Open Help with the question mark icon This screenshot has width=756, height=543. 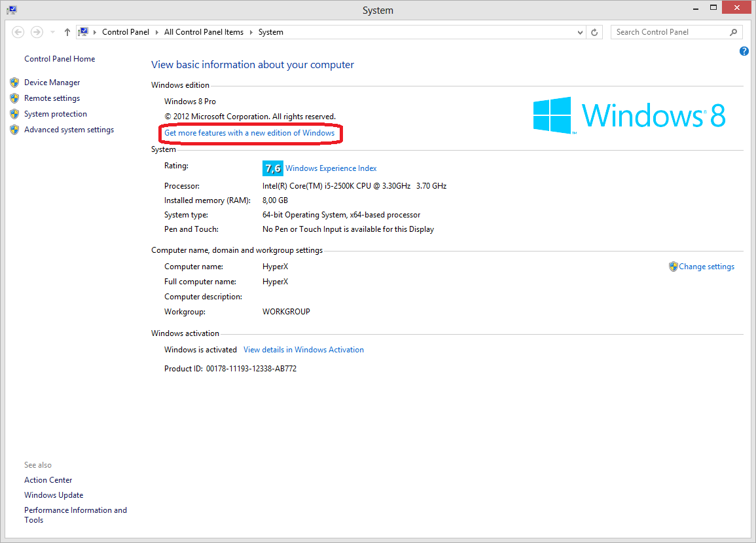pyautogui.click(x=744, y=51)
